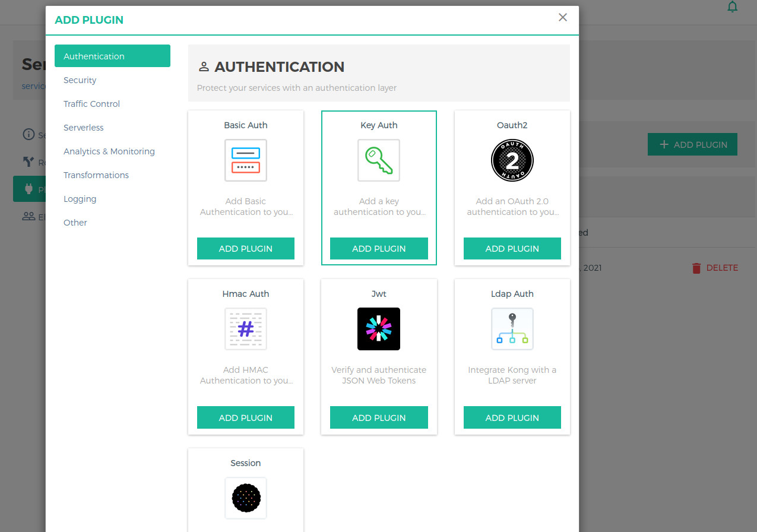Add the Key Auth plugin
Screen dimensions: 757x532
(x=379, y=248)
